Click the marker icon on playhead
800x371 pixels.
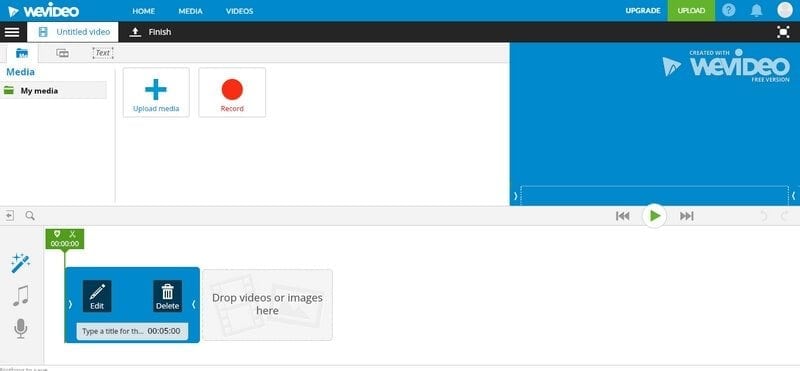tap(57, 234)
